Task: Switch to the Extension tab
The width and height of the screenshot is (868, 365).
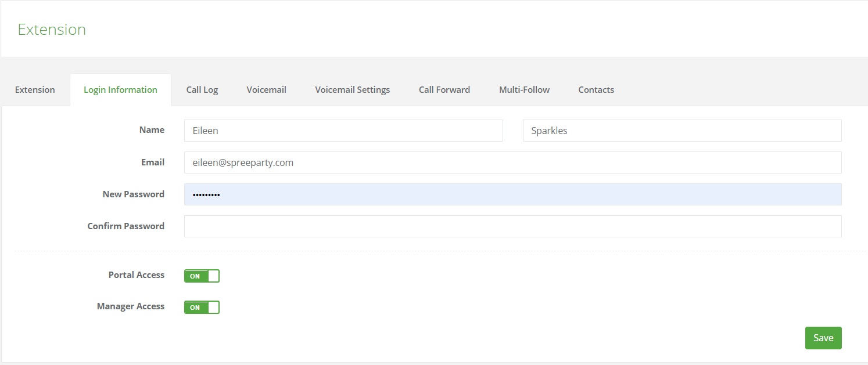Action: [x=35, y=90]
